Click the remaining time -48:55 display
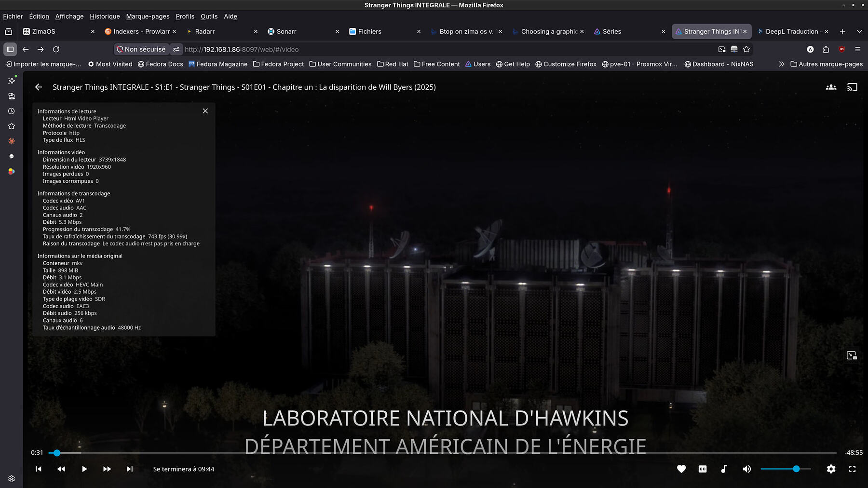Screen dimensions: 868x488 tap(854, 453)
